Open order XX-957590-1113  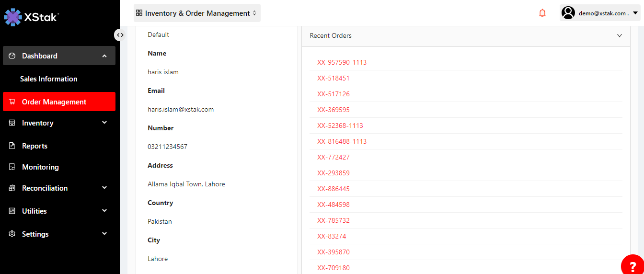342,62
